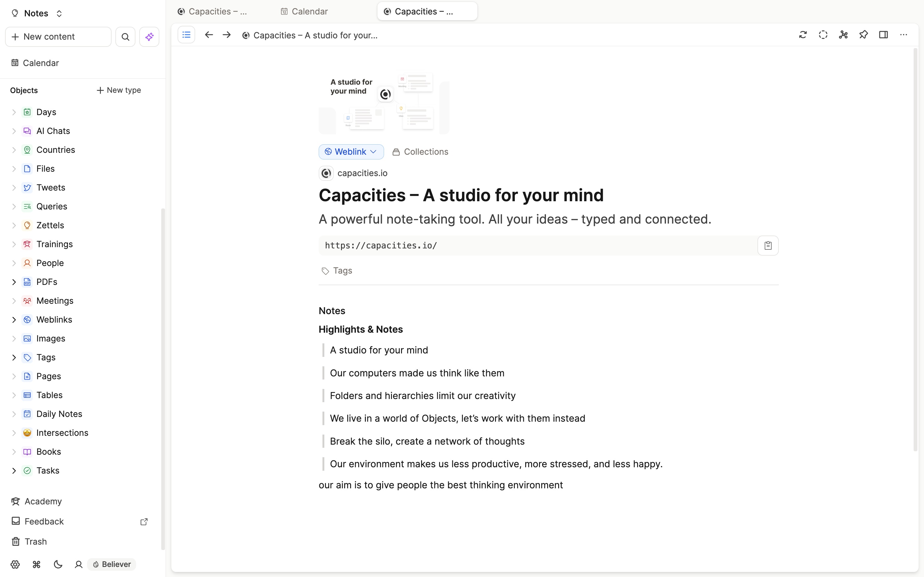
Task: Open search with magnifier icon
Action: (x=125, y=37)
